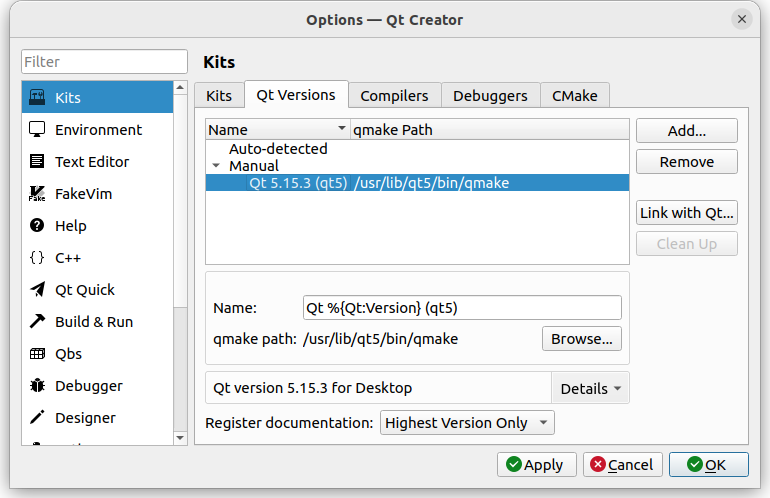Select the Qt Versions tab
770x498 pixels.
point(296,94)
